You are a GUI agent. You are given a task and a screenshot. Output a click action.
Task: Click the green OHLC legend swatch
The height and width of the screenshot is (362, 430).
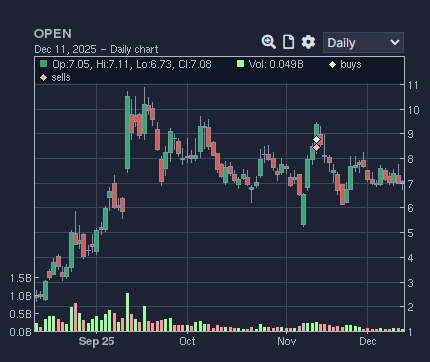click(x=43, y=64)
